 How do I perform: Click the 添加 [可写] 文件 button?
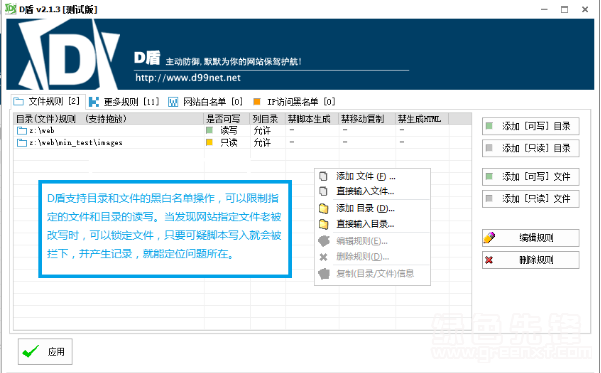[530, 177]
